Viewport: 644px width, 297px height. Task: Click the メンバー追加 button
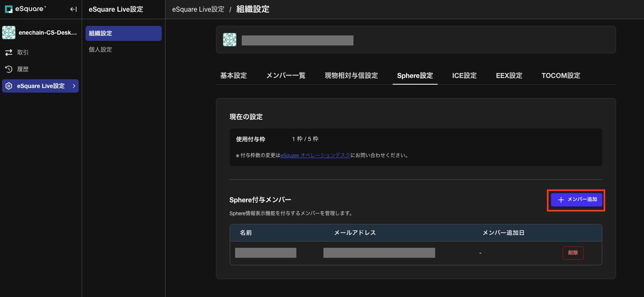576,200
